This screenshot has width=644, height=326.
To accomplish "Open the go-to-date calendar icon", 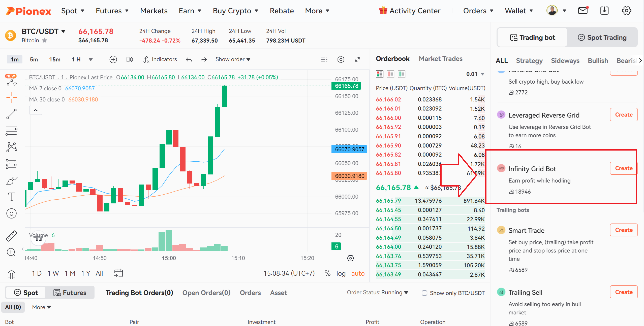I will [x=118, y=273].
